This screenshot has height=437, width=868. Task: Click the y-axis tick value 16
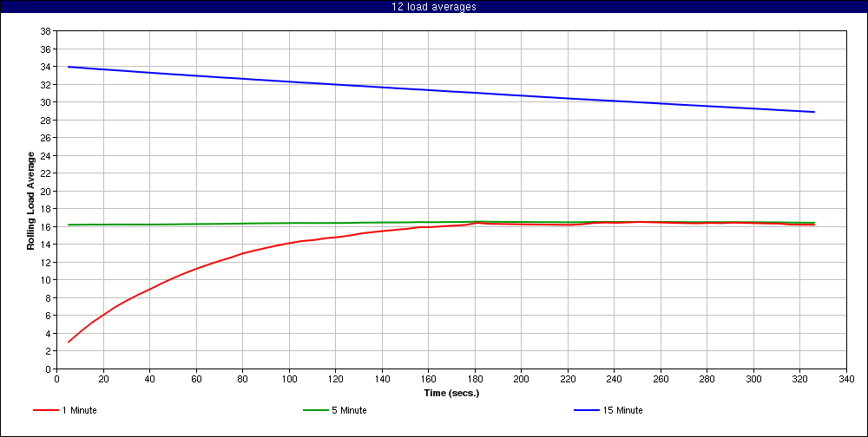tap(46, 227)
